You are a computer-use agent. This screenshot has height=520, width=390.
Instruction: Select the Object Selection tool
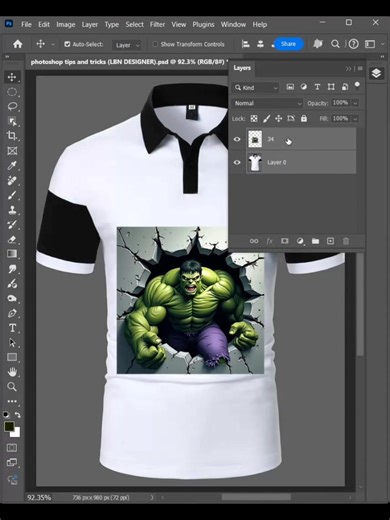tap(12, 121)
